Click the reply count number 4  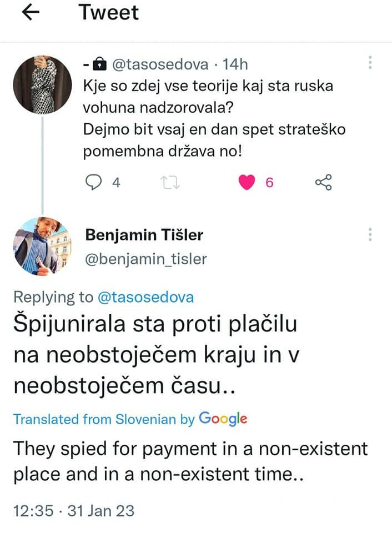(x=116, y=183)
